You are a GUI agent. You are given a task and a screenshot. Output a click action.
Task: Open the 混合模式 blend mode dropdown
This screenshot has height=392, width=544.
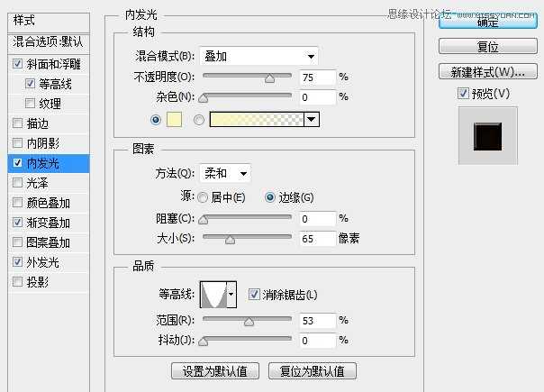[258, 57]
